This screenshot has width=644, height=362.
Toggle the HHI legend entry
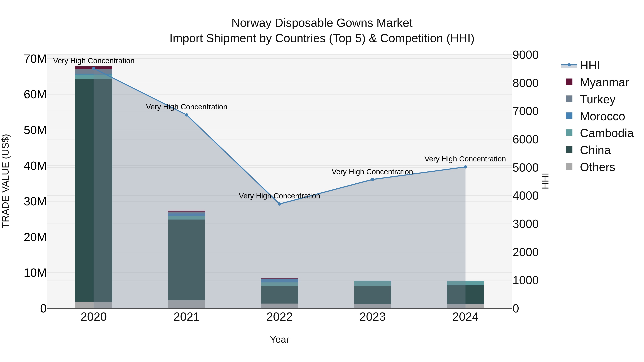click(580, 65)
